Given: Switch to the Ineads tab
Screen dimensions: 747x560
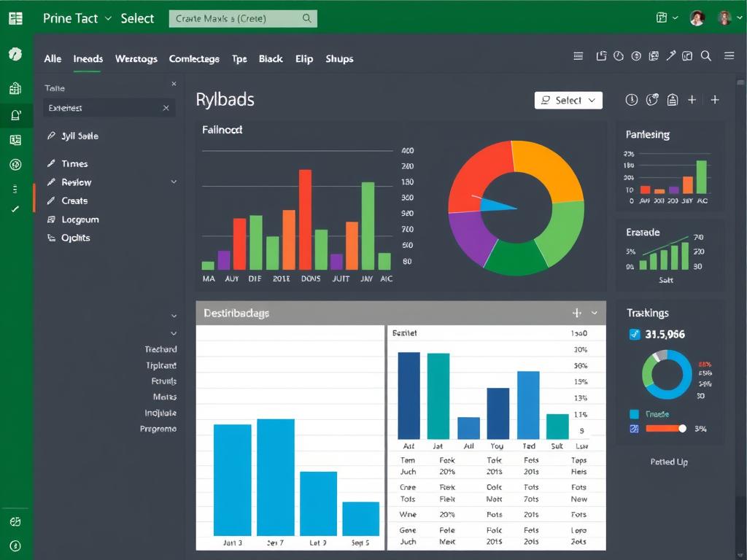Looking at the screenshot, I should [x=88, y=58].
